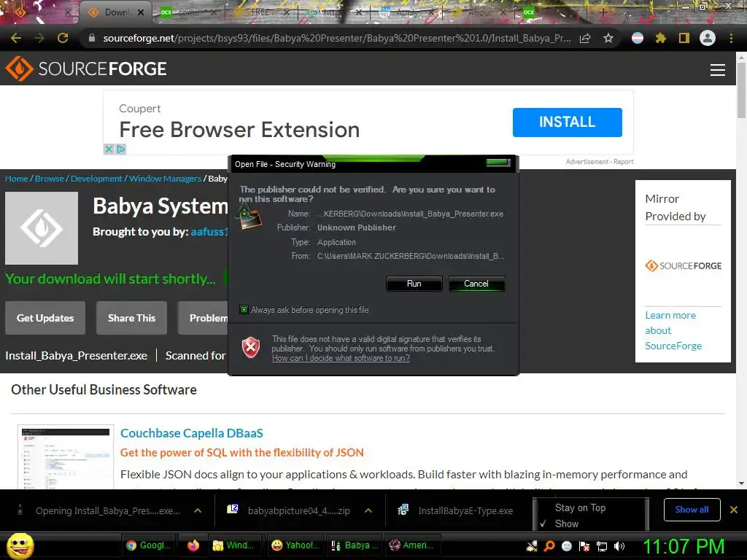Click the Couchbase Capella screenshot thumbnail
Viewport: 747px width, 560px height.
(66, 457)
